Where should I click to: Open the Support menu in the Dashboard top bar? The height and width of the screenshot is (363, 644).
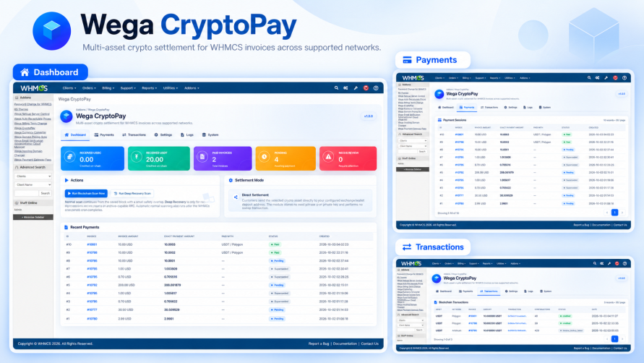(128, 88)
